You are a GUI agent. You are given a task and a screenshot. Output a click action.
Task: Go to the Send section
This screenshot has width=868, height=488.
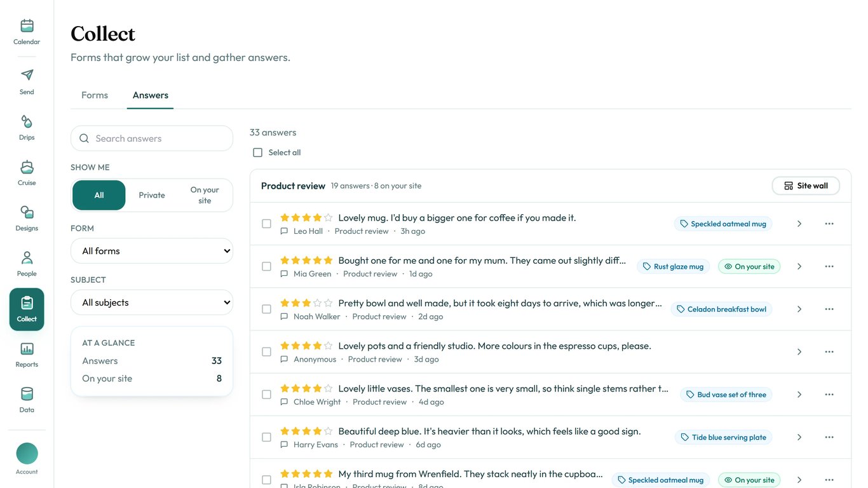[27, 82]
